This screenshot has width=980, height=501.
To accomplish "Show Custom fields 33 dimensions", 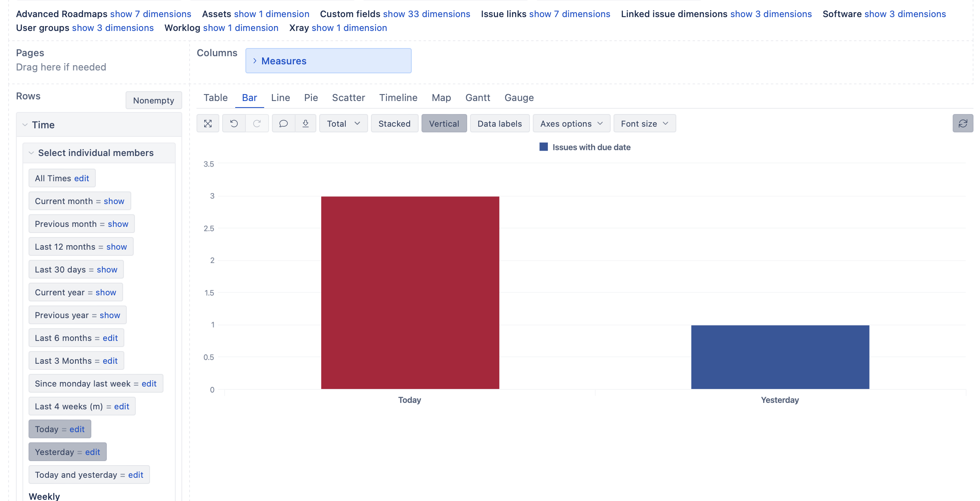I will 426,14.
